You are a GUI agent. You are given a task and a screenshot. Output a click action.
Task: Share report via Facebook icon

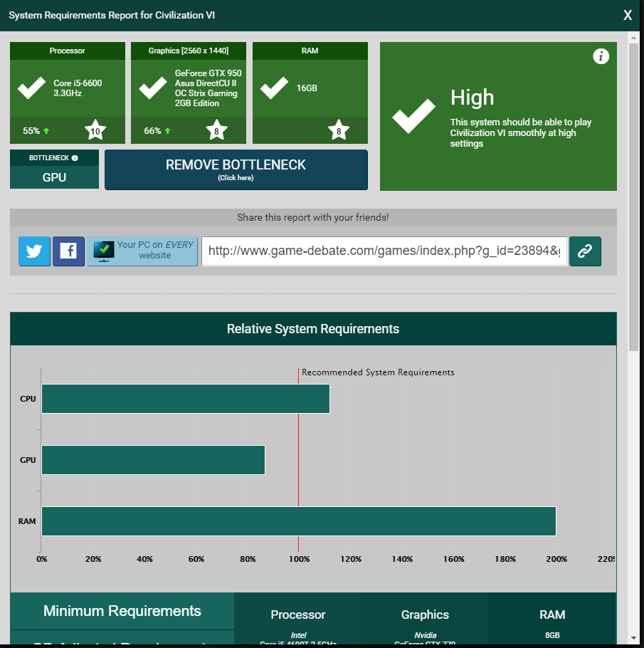pos(68,251)
